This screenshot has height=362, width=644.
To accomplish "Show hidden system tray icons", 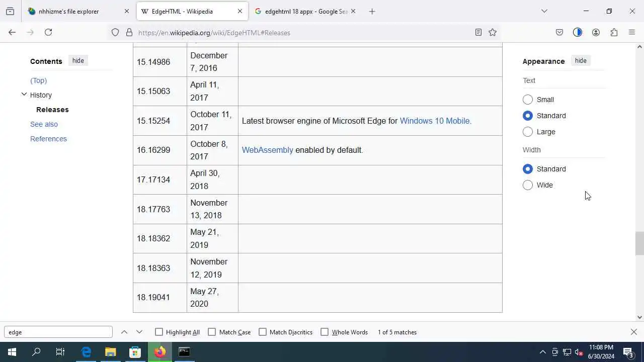I will pyautogui.click(x=542, y=352).
